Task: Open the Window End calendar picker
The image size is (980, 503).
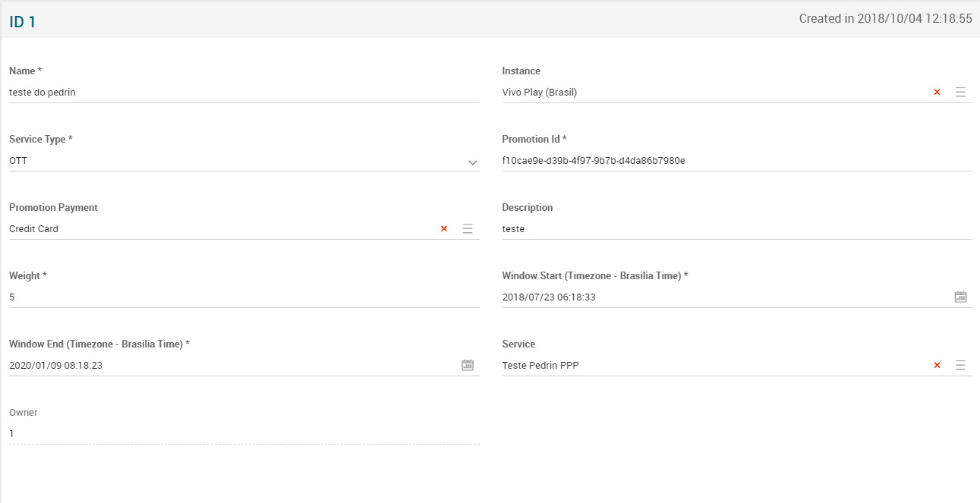Action: [468, 365]
